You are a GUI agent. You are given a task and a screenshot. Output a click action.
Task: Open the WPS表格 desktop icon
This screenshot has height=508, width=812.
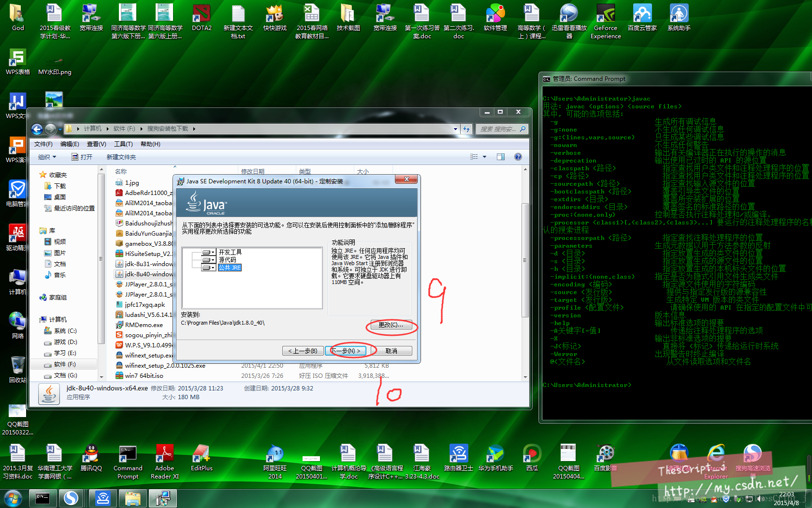tap(18, 61)
